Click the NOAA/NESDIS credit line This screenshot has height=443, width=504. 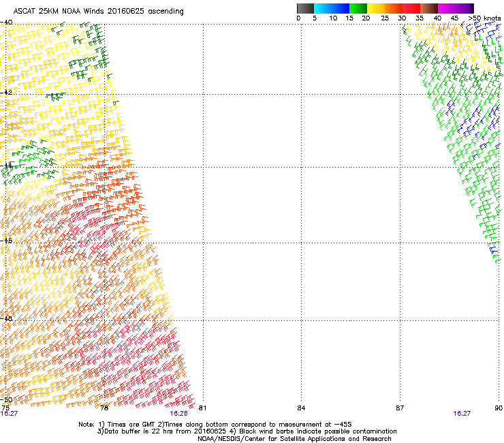pos(294,439)
